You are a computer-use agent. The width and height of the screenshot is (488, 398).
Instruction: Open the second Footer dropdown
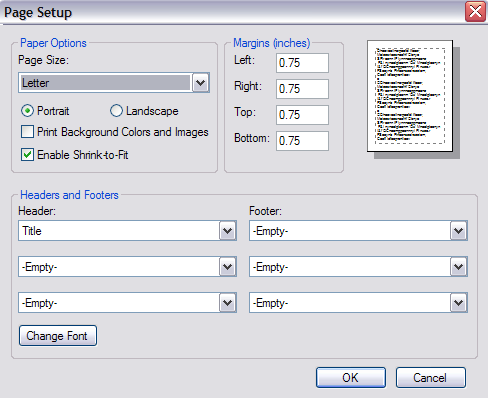coord(358,267)
